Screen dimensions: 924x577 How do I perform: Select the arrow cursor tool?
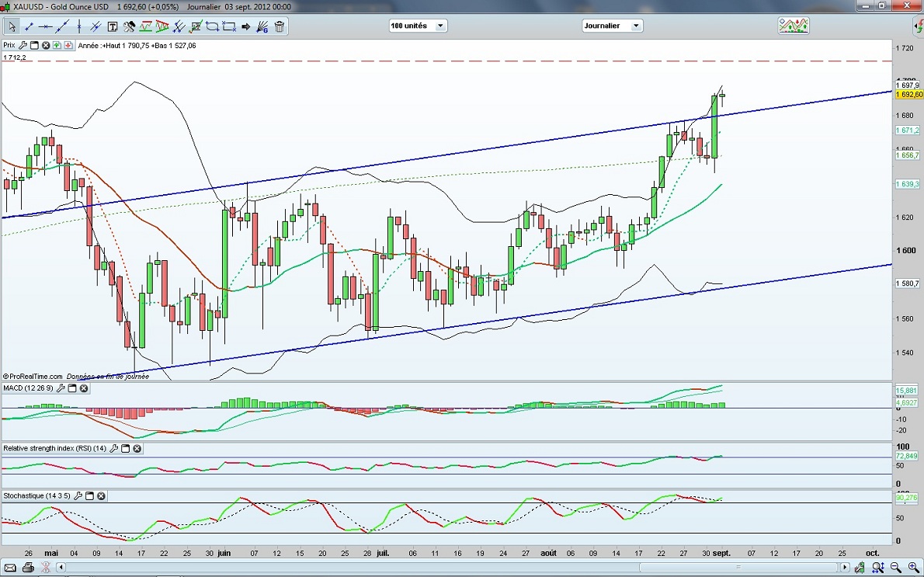[12, 26]
